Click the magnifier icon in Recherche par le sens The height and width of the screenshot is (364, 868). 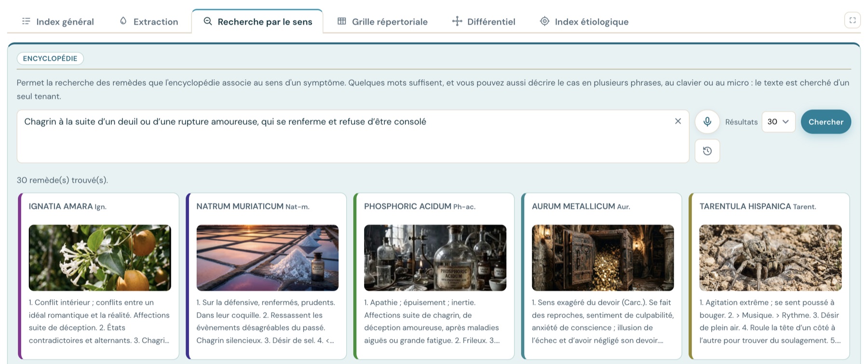(x=208, y=21)
